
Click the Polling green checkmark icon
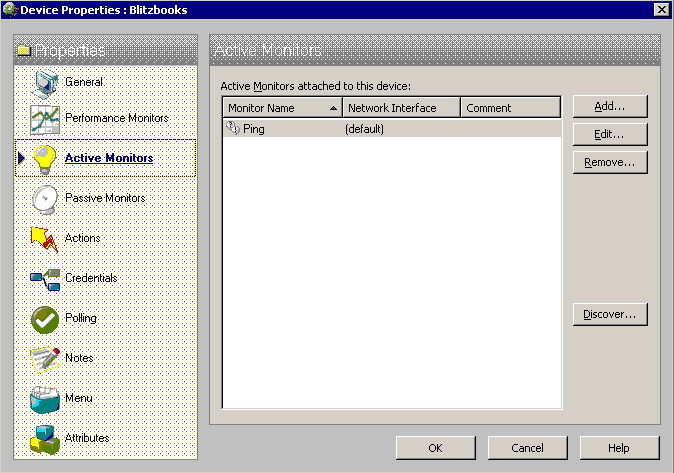click(45, 319)
